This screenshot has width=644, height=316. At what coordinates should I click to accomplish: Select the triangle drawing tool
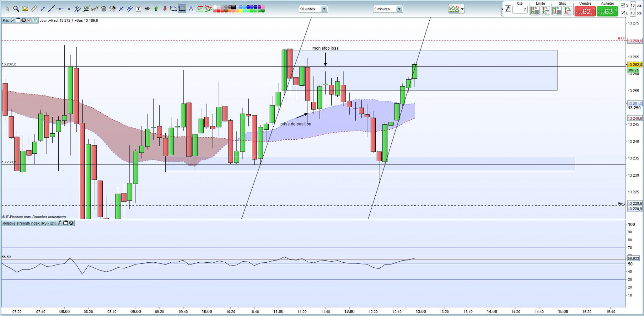pyautogui.click(x=191, y=9)
